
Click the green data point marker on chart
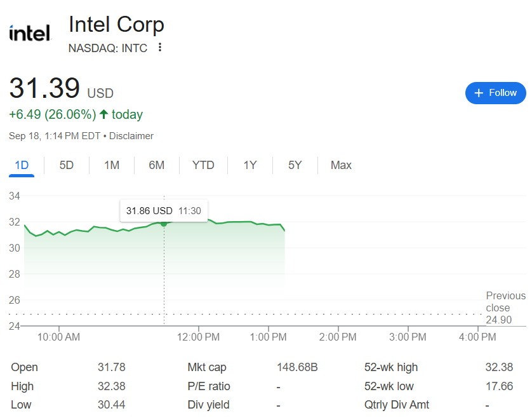pos(164,224)
